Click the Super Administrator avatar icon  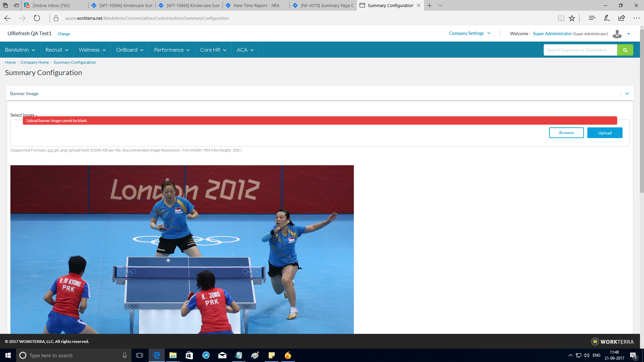click(x=617, y=34)
